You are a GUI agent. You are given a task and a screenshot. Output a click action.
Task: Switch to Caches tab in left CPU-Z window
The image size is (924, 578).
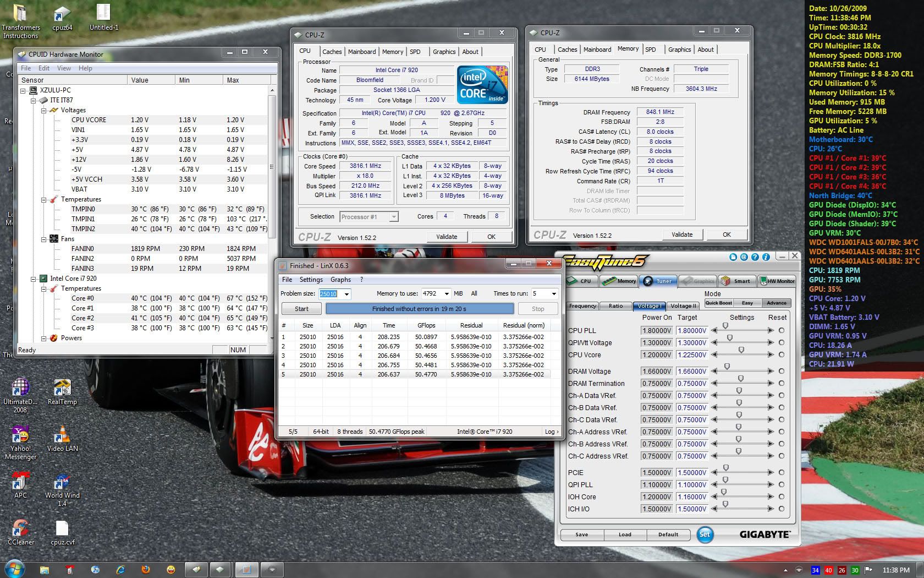pyautogui.click(x=332, y=52)
